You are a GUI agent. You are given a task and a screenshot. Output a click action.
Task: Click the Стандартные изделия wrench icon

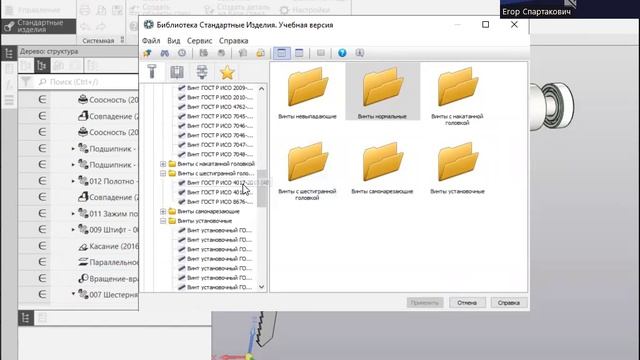pyautogui.click(x=9, y=26)
